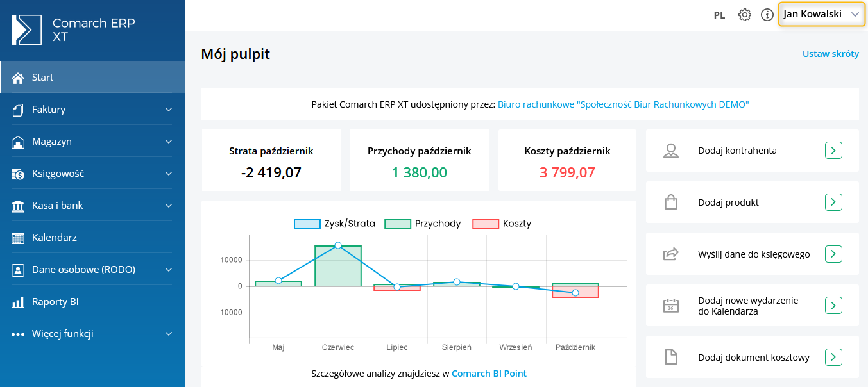
Task: Expand the Faktury menu chevron
Action: (x=169, y=110)
